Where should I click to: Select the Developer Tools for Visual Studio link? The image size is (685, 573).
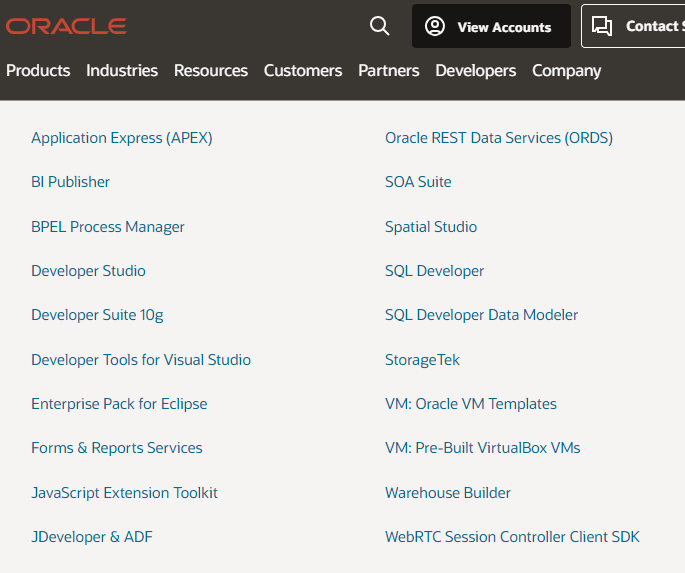point(141,360)
